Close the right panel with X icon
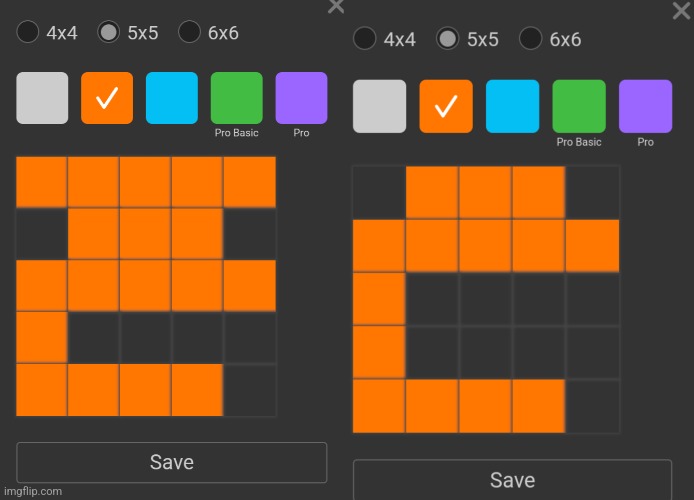 pos(680,10)
